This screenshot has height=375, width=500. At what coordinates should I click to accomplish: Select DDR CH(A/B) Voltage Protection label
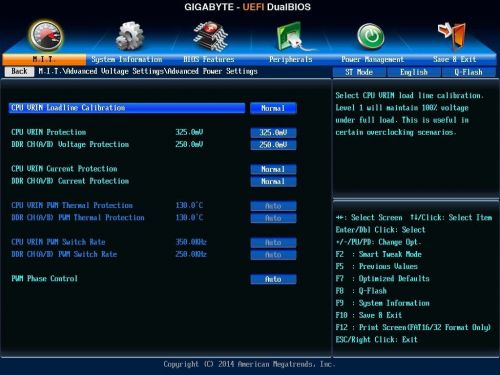click(70, 144)
